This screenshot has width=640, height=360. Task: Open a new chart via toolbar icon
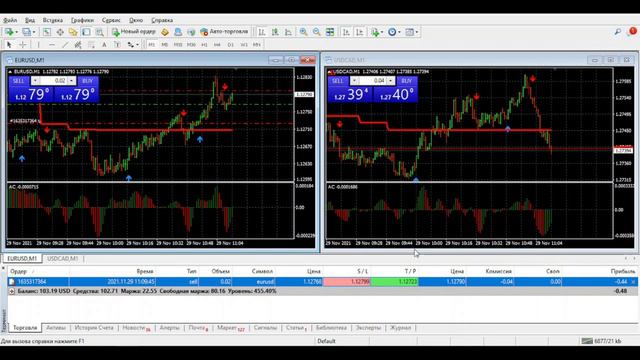click(x=9, y=32)
